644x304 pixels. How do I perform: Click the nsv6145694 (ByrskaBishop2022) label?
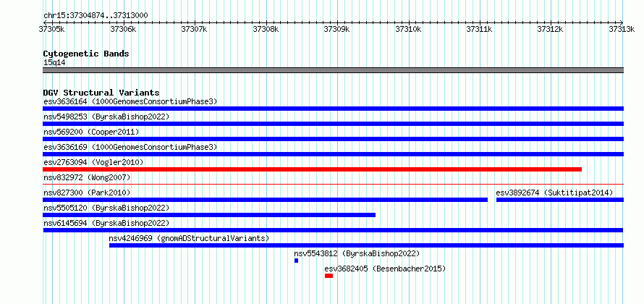106,223
